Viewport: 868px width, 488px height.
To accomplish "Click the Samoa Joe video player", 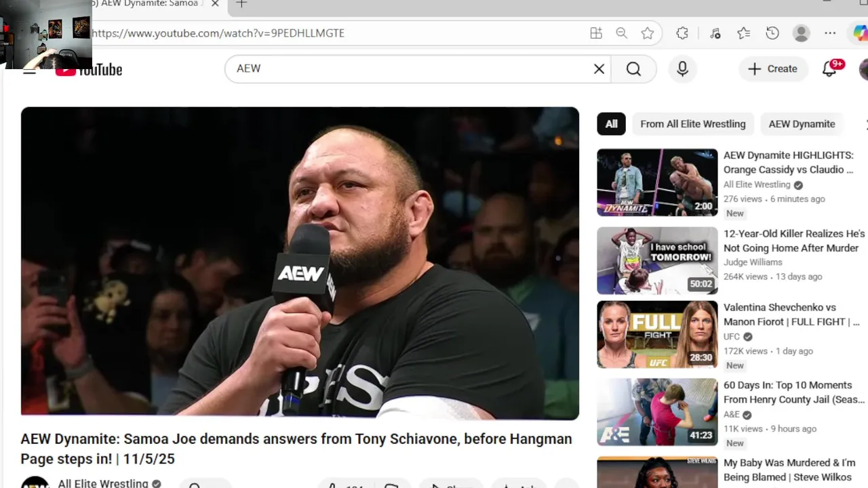I will (x=300, y=263).
